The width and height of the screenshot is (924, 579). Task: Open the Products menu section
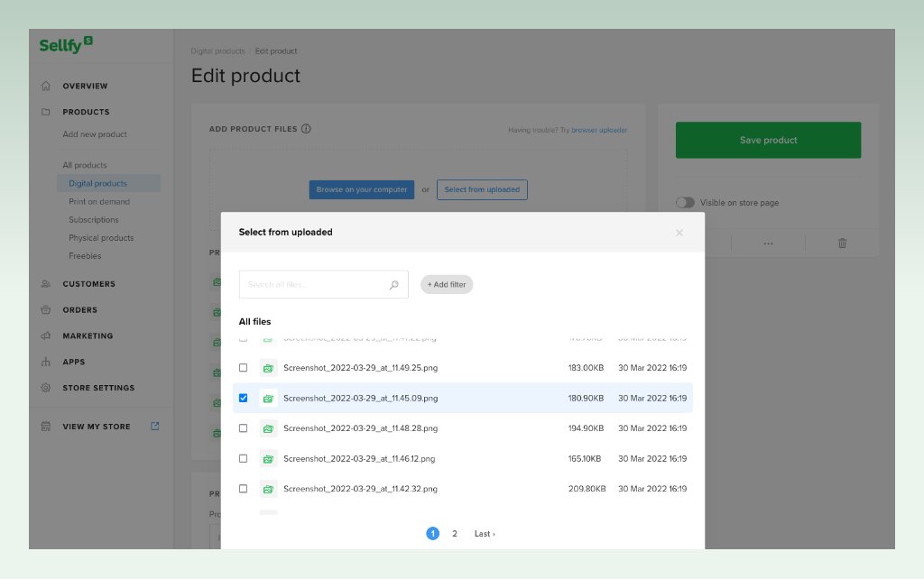pos(86,112)
